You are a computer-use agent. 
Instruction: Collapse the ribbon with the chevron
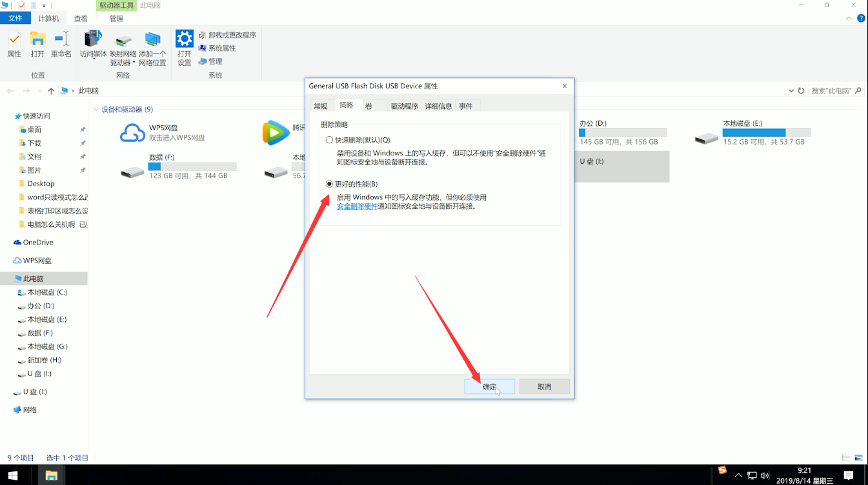click(850, 18)
